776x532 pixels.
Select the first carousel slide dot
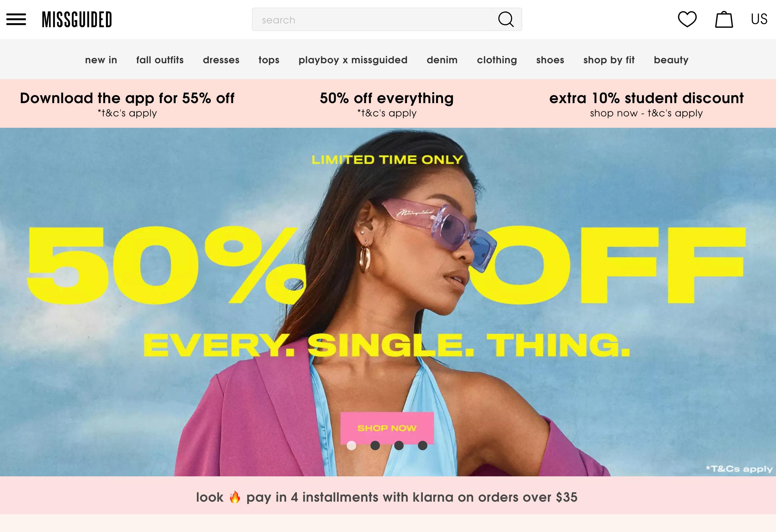pyautogui.click(x=351, y=446)
